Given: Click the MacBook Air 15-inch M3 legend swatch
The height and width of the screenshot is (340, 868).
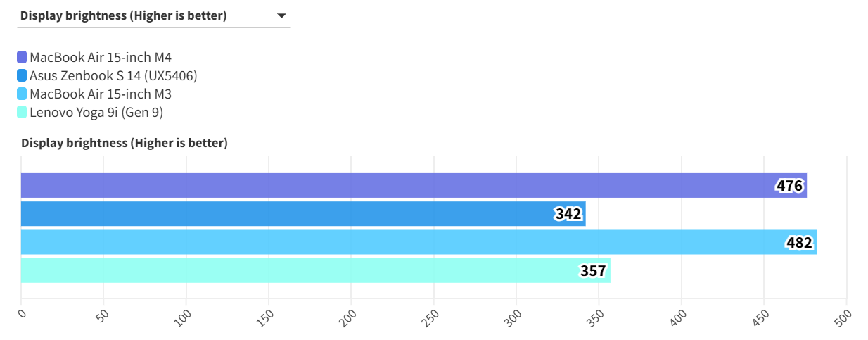Looking at the screenshot, I should point(22,94).
